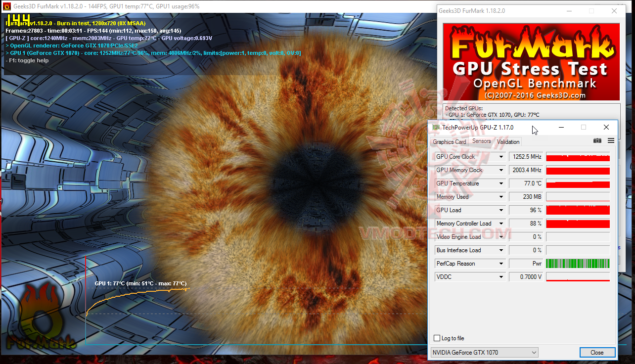The image size is (635, 364).
Task: Close the Geeks3D FurMark 1.18.2.0 dialog
Action: [614, 11]
